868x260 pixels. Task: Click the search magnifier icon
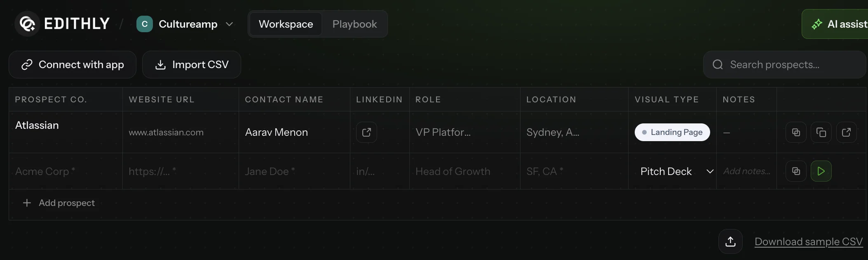718,64
